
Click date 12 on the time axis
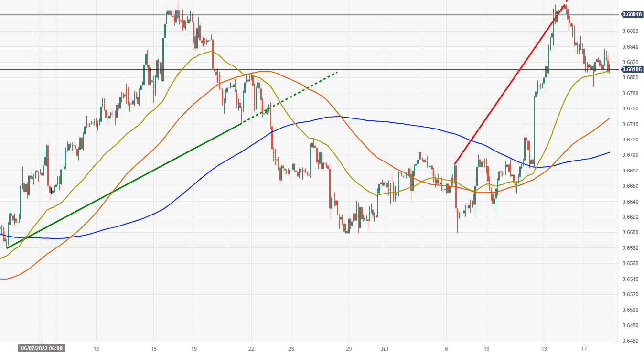(x=97, y=348)
